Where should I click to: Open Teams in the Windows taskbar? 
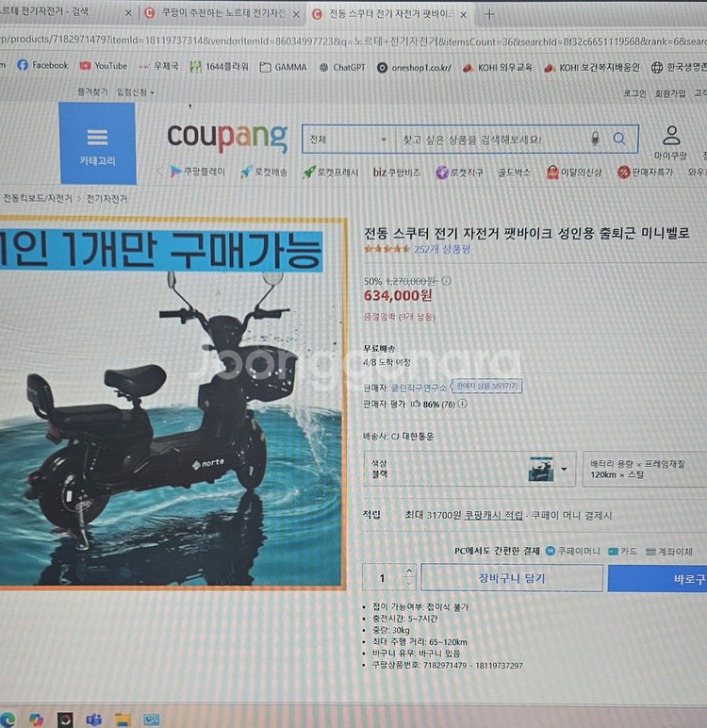click(93, 720)
